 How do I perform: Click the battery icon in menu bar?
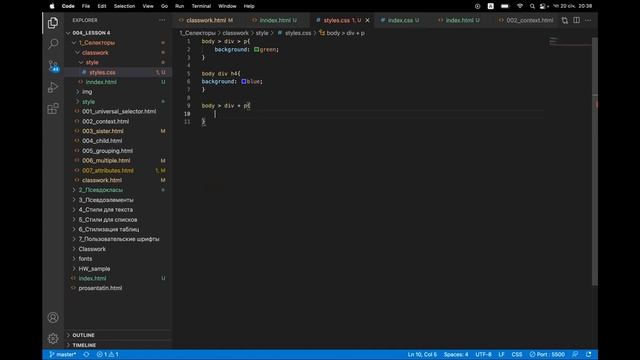(x=505, y=6)
